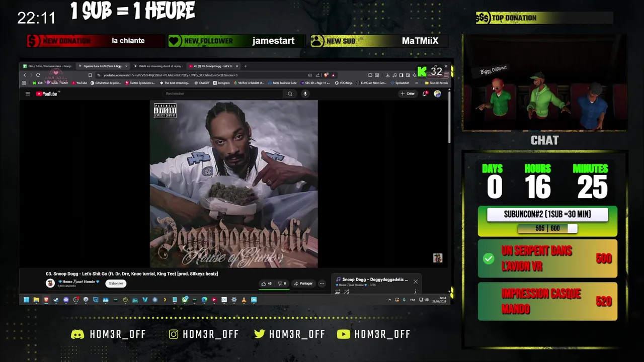
Task: Open Microsoft Edge from the taskbar
Action: tap(204, 300)
